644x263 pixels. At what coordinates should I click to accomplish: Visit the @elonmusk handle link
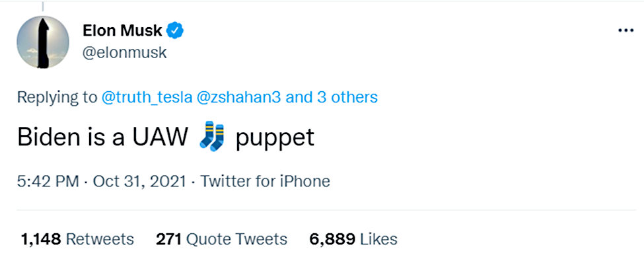(x=125, y=53)
